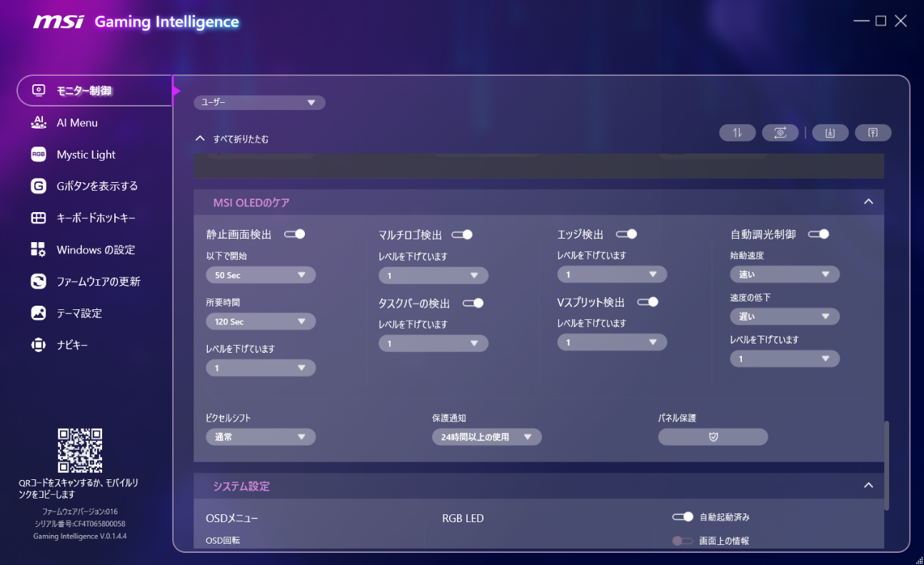Click the import settings download icon

830,132
